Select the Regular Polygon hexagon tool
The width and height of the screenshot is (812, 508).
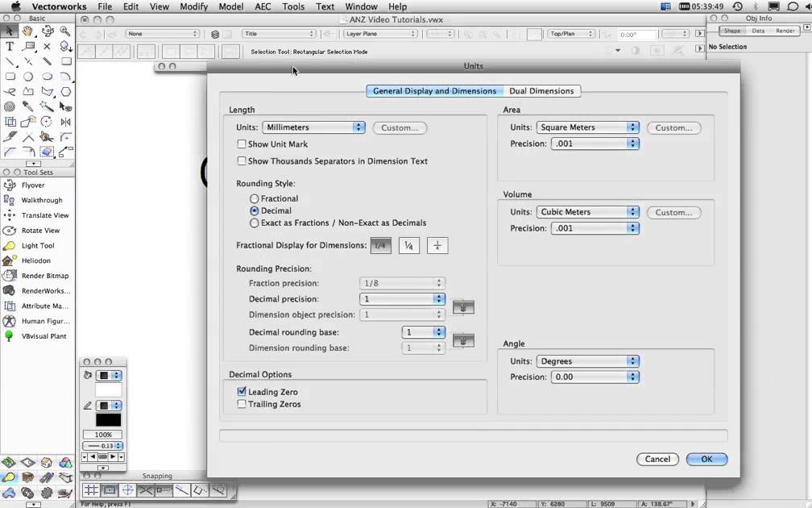66,92
